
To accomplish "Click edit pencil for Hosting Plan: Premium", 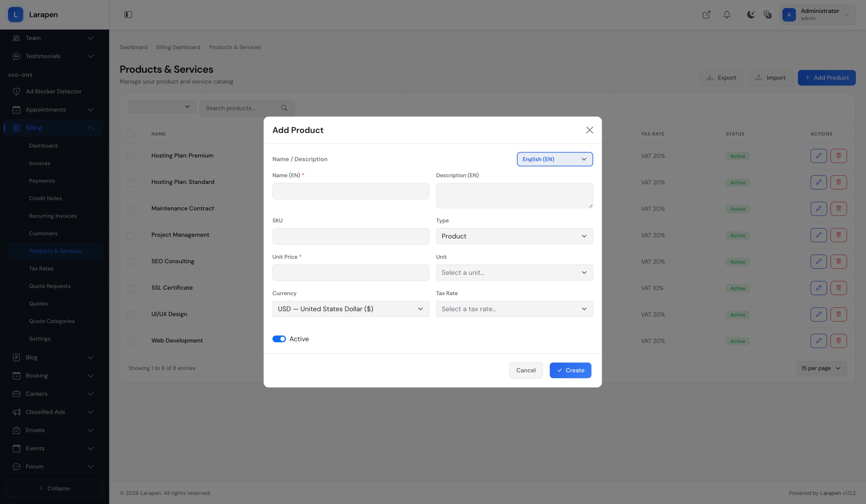I will [x=818, y=156].
